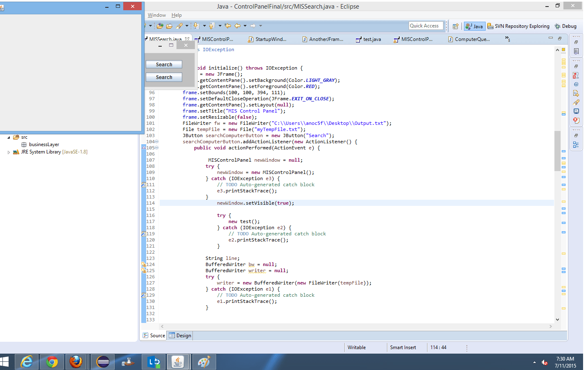The image size is (588, 370).
Task: Open the Help menu
Action: click(x=176, y=15)
